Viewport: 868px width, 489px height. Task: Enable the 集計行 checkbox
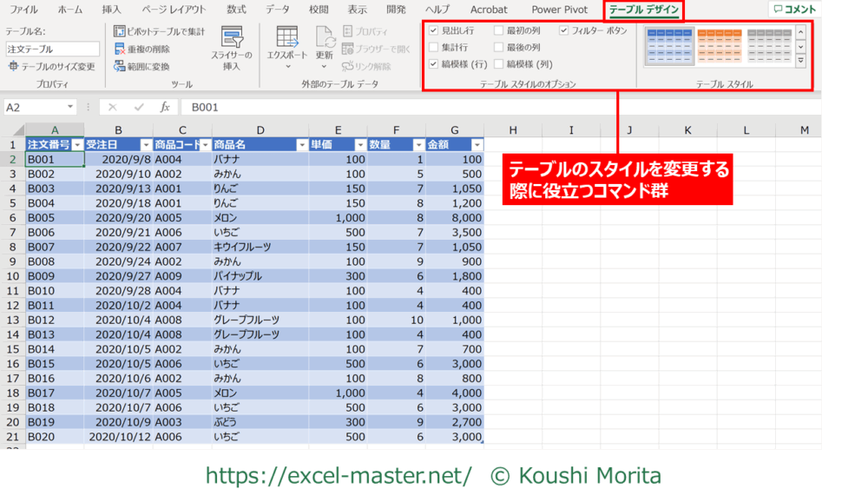click(434, 47)
